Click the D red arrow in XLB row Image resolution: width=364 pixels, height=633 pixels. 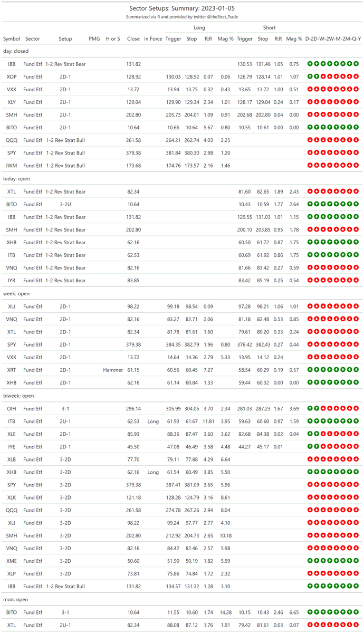pyautogui.click(x=309, y=459)
